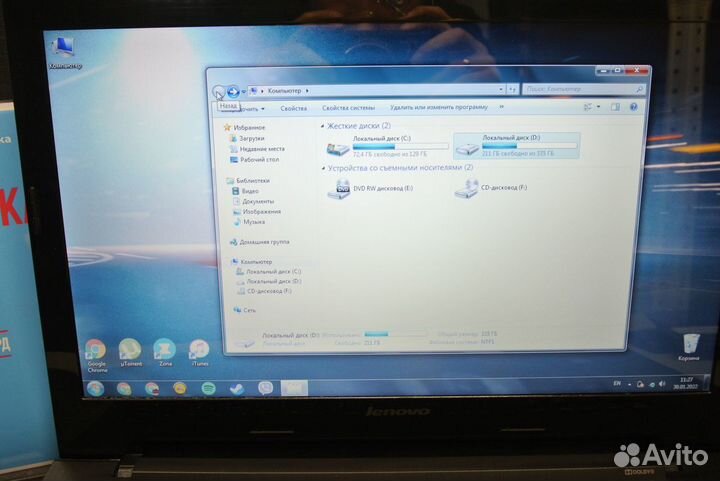This screenshot has height=481, width=720.
Task: Collapse the Жесткие диски group
Action: coord(322,126)
